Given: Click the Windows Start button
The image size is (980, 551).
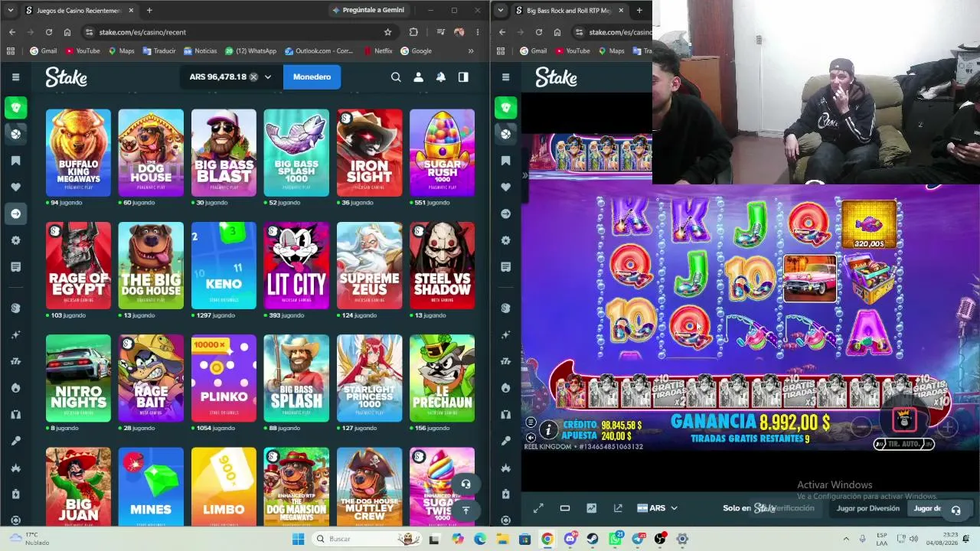Looking at the screenshot, I should (x=299, y=539).
